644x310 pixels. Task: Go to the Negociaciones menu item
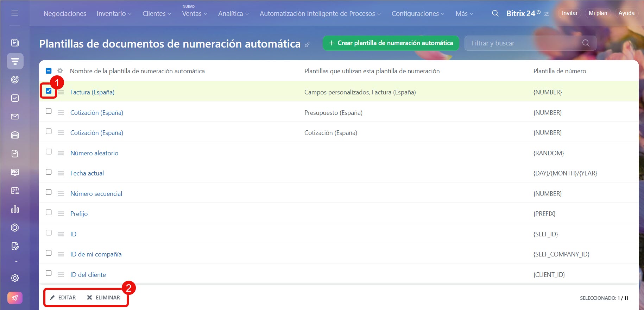65,14
